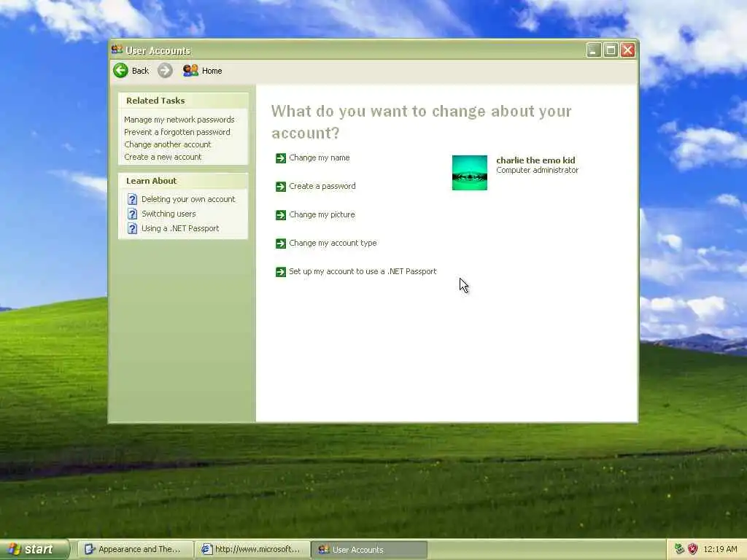747x560 pixels.
Task: Choose Create a password
Action: (322, 186)
